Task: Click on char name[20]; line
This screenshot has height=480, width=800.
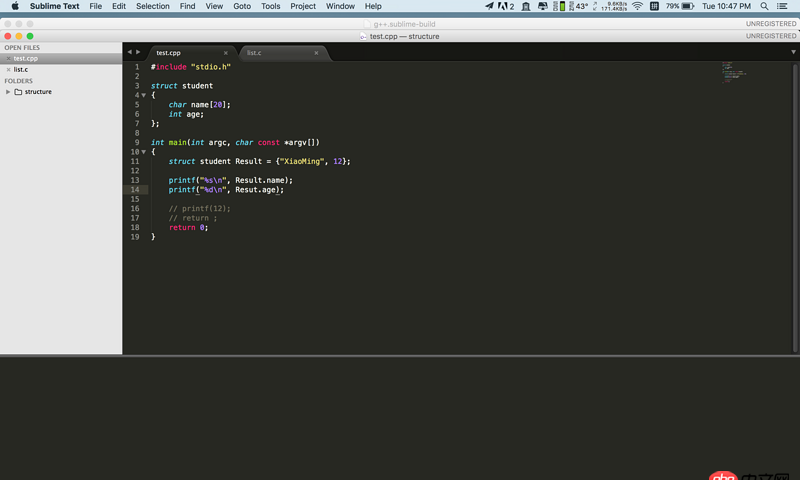Action: [199, 105]
